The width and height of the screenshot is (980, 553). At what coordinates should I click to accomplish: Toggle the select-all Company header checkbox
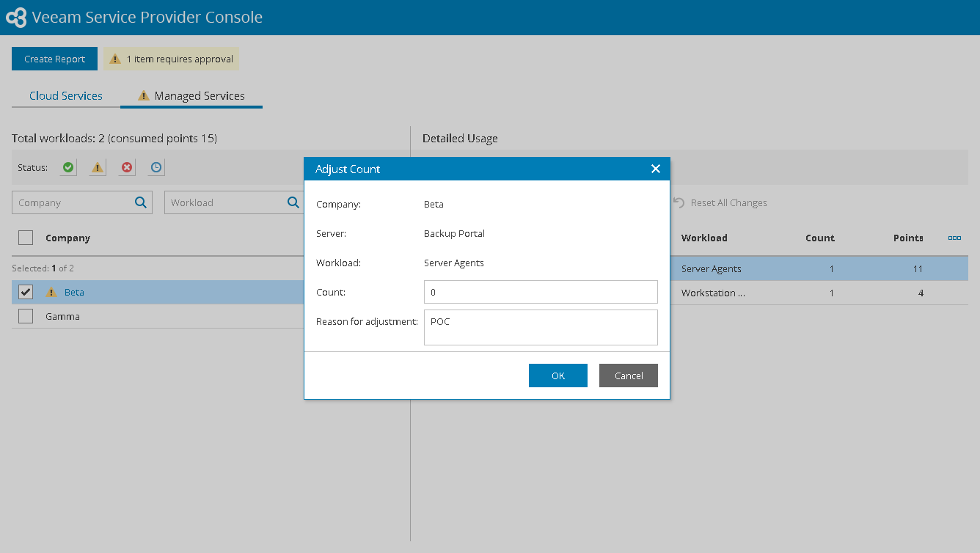tap(26, 238)
